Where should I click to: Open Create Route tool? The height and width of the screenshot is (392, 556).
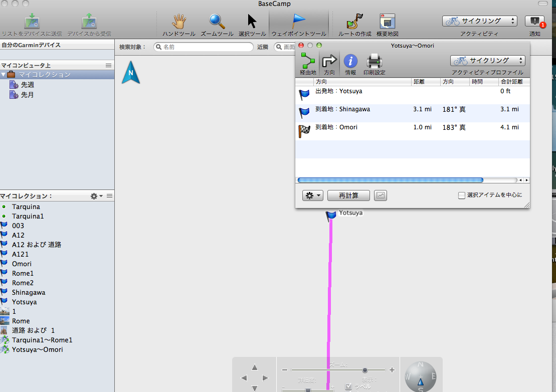point(354,21)
